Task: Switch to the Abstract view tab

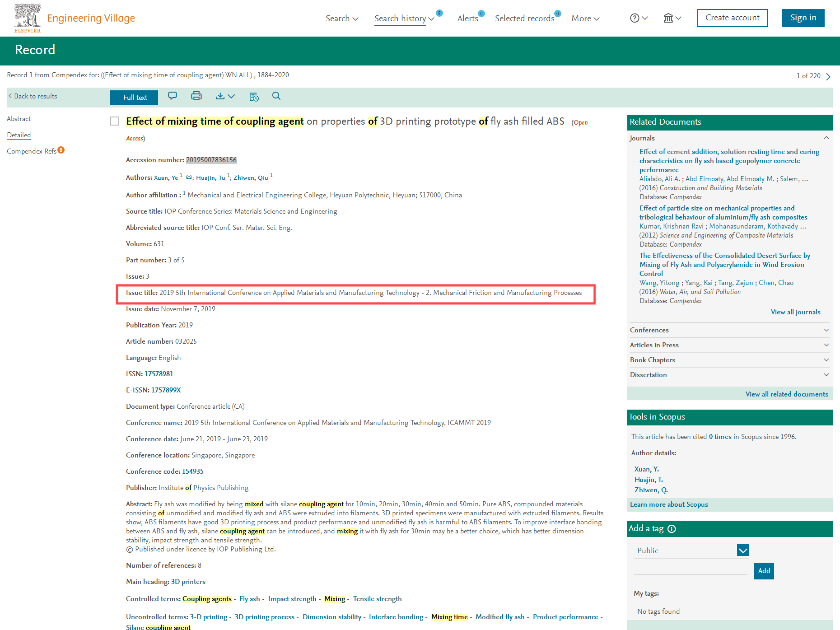Action: coord(19,119)
